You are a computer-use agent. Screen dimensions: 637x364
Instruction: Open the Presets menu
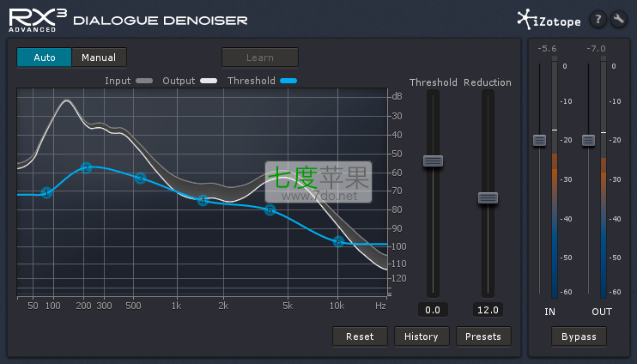(x=483, y=337)
